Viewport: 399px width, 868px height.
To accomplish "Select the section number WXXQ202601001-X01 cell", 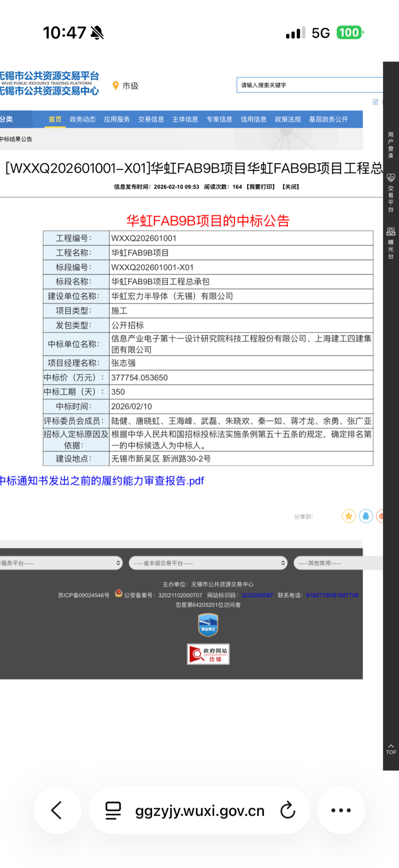I will click(241, 267).
